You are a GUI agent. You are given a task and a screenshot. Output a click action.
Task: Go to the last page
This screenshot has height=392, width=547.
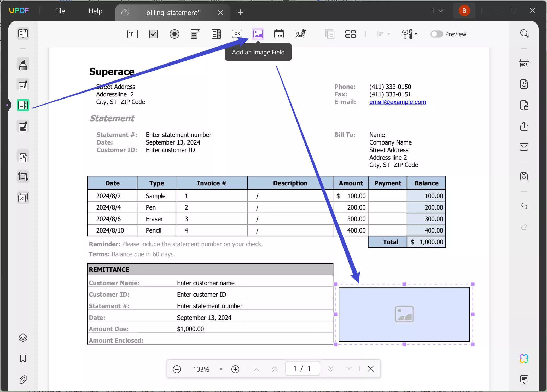349,369
